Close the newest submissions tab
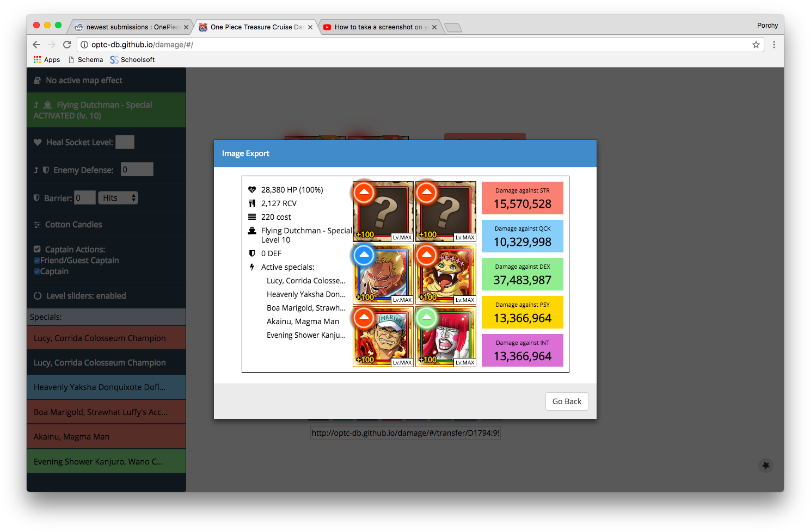The height and width of the screenshot is (532, 810). click(186, 27)
